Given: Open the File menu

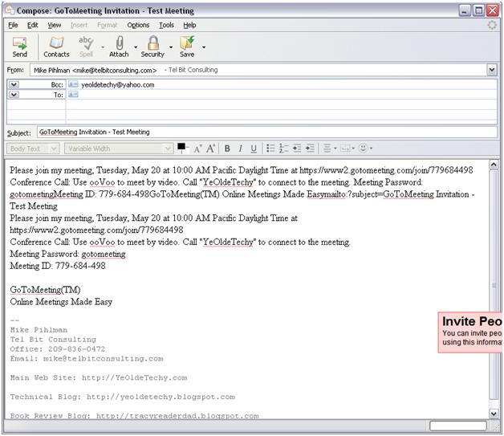Looking at the screenshot, I should (13, 25).
